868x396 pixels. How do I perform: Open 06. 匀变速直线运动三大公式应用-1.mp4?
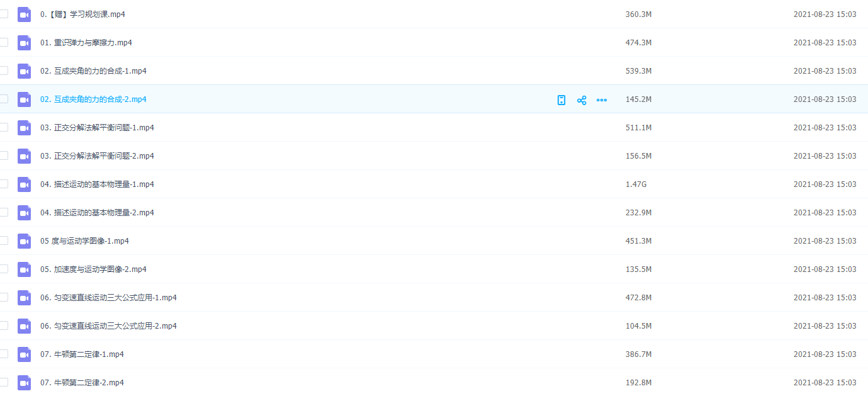click(108, 298)
